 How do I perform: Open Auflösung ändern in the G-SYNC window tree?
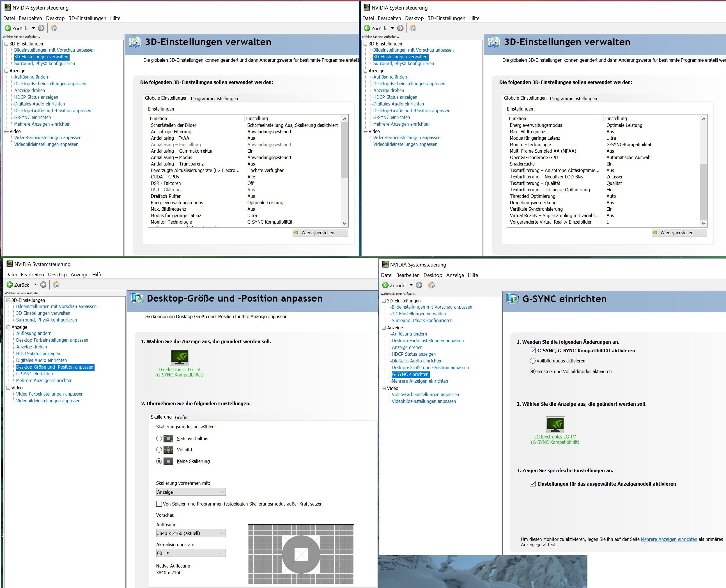[x=409, y=334]
